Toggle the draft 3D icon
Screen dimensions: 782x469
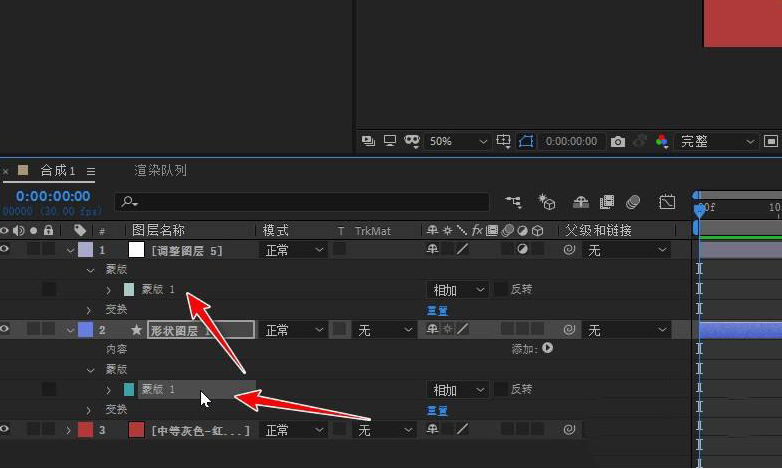[x=547, y=202]
